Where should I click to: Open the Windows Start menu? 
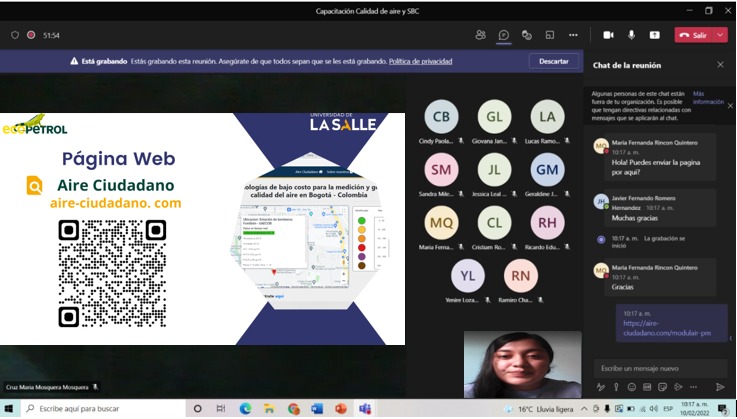point(9,409)
